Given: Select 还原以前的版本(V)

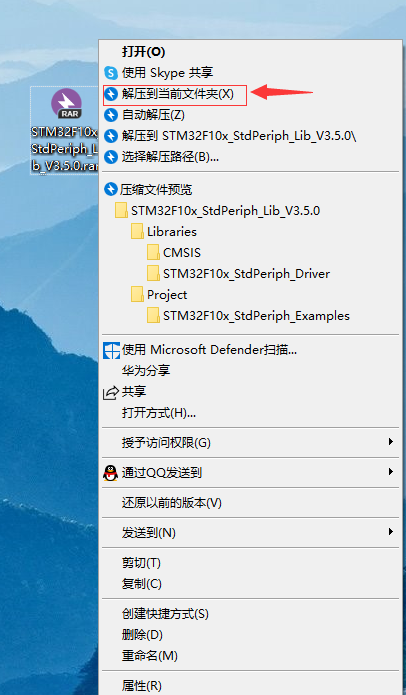Looking at the screenshot, I should pos(172,503).
